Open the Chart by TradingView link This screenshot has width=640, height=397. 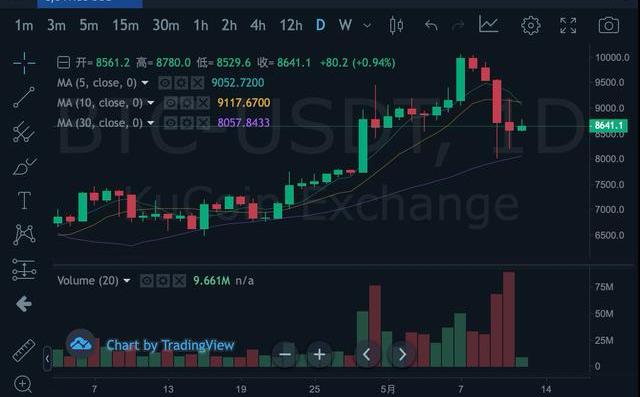coord(170,345)
